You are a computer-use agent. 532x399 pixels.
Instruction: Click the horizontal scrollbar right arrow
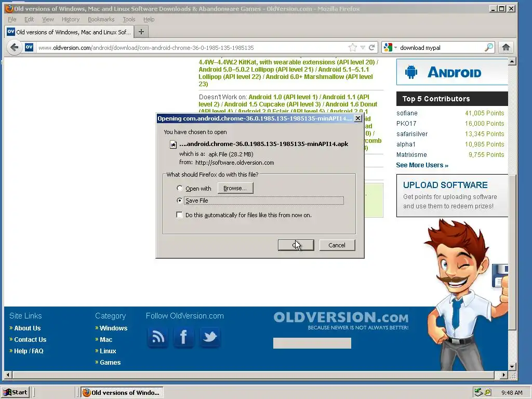504,375
